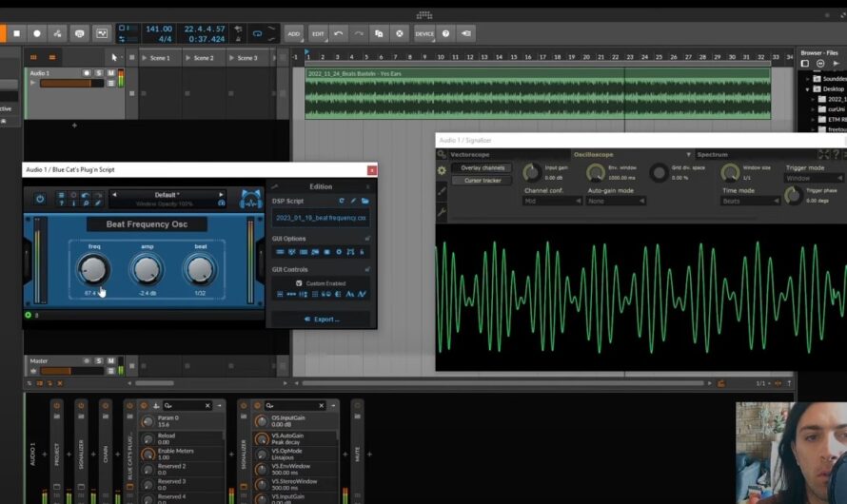The width and height of the screenshot is (847, 504).
Task: Switch to the Spectrum tab
Action: click(x=712, y=154)
